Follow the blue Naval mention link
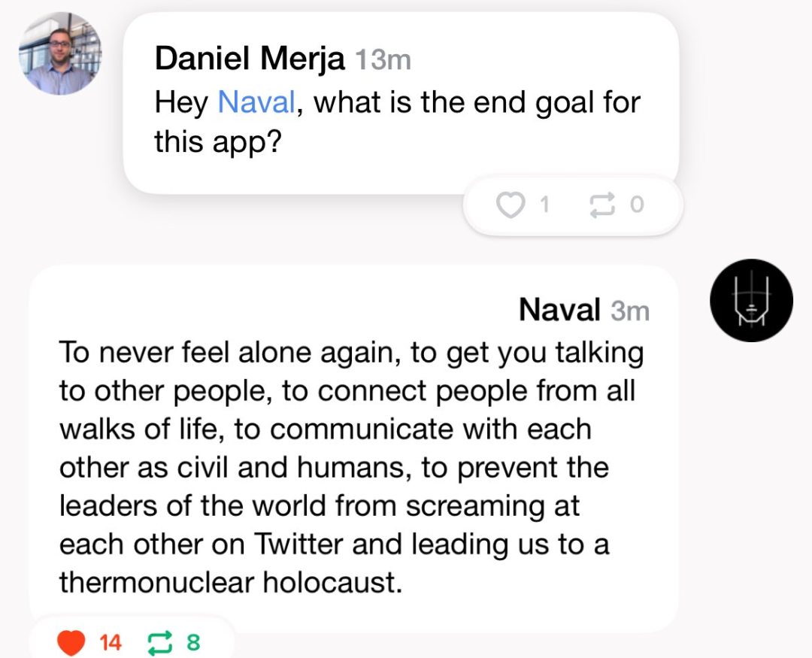Viewport: 812px width, 658px height. coord(256,102)
